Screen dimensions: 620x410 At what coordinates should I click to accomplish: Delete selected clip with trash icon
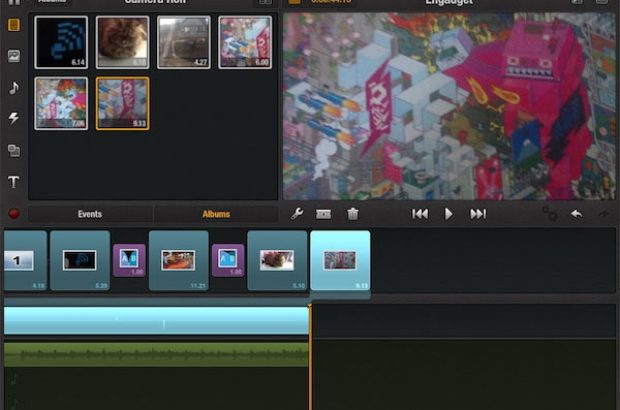[x=352, y=213]
